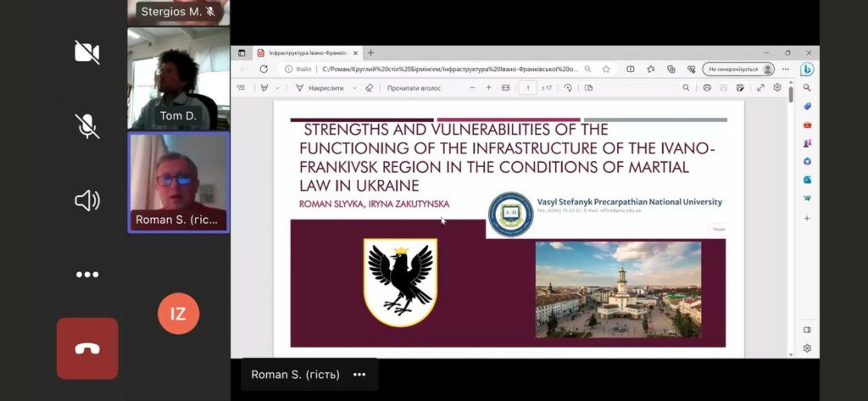868x401 pixels.
Task: Open the three-dots more options in call sidebar
Action: coord(86,275)
